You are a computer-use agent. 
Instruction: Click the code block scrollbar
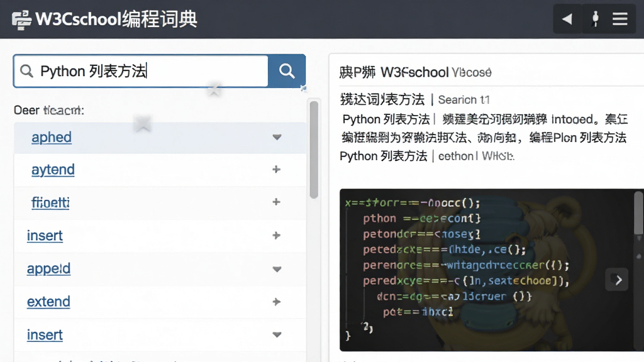click(639, 214)
